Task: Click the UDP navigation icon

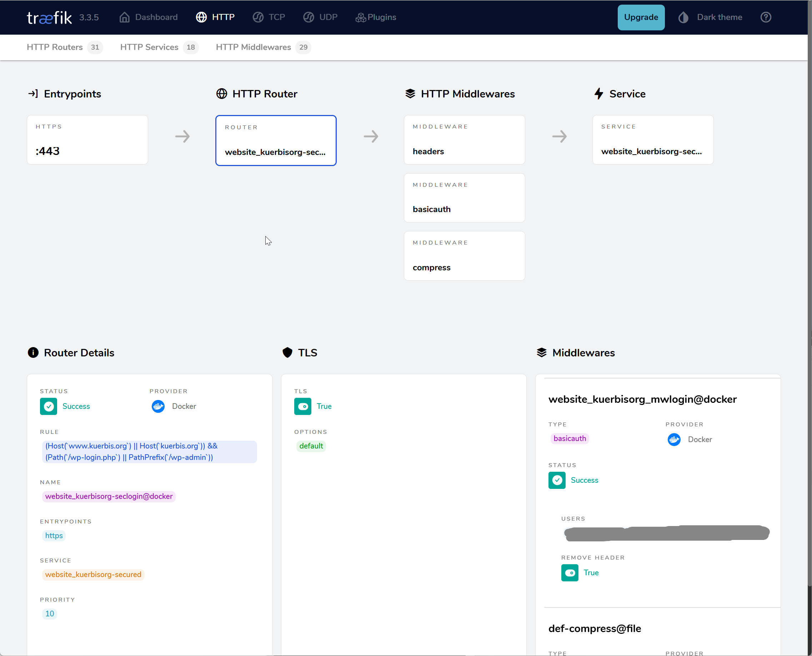Action: (x=309, y=17)
